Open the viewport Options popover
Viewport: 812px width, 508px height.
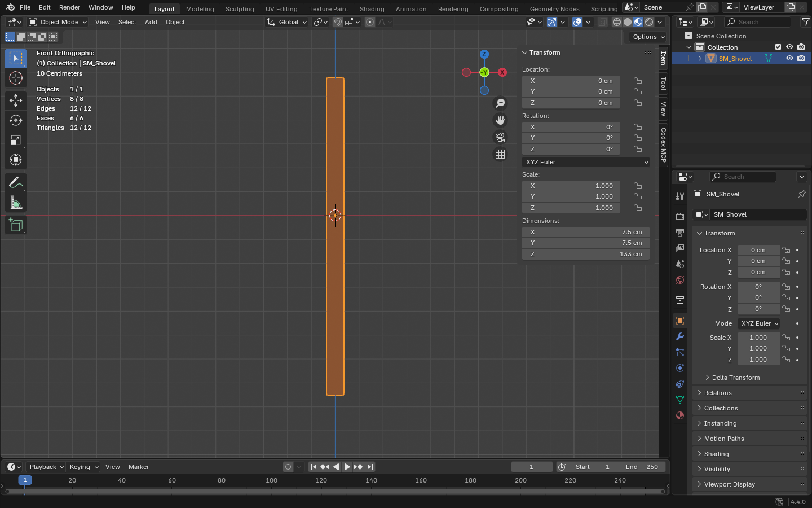tap(648, 37)
